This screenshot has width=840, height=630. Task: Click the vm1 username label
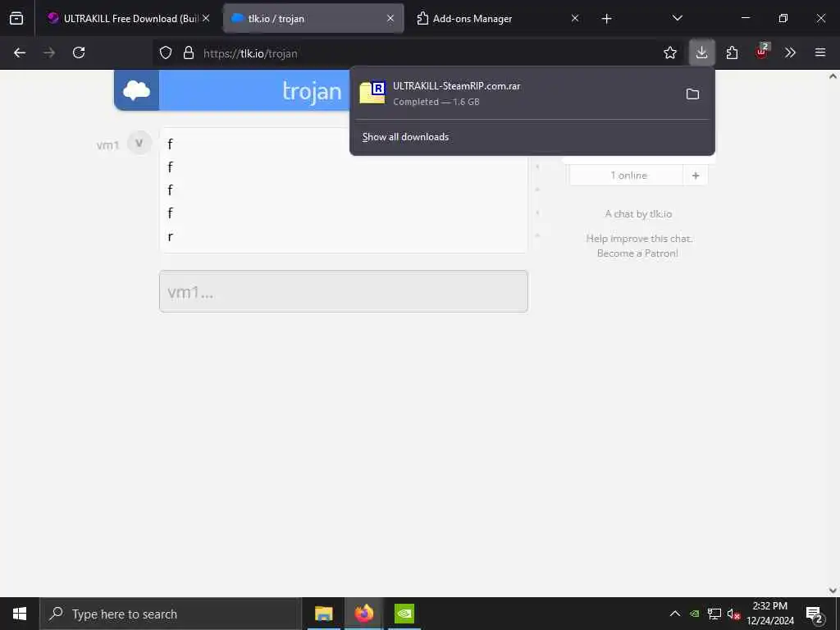coord(107,145)
